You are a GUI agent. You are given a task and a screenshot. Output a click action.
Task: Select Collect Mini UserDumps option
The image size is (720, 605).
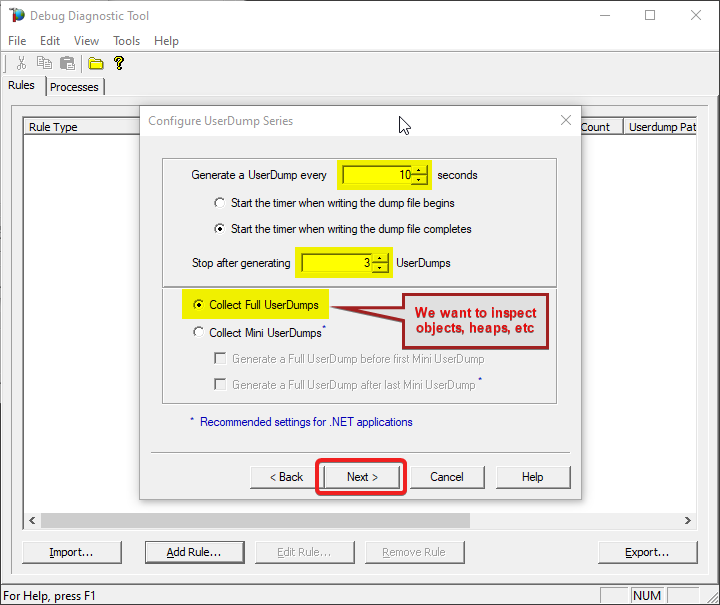198,332
